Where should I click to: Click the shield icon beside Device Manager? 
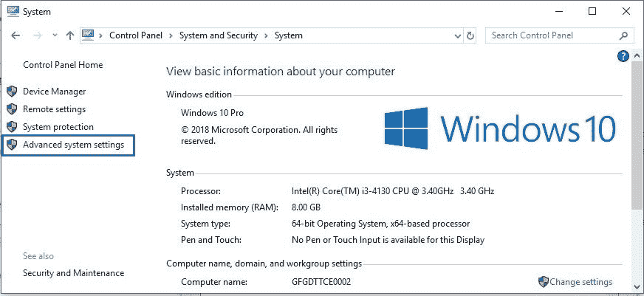pos(11,92)
